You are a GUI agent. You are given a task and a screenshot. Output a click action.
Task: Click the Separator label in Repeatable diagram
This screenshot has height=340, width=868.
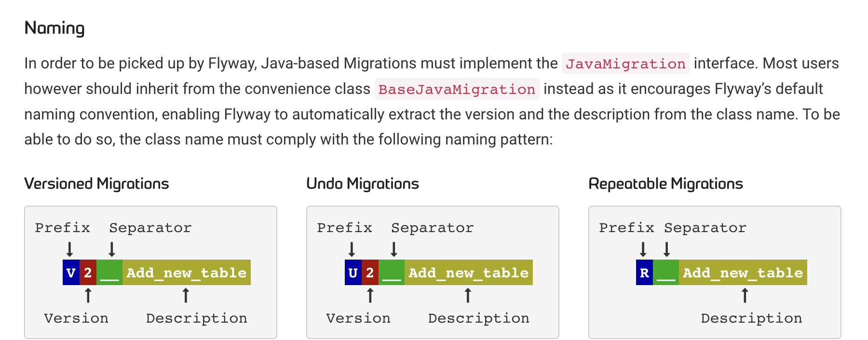pos(705,227)
